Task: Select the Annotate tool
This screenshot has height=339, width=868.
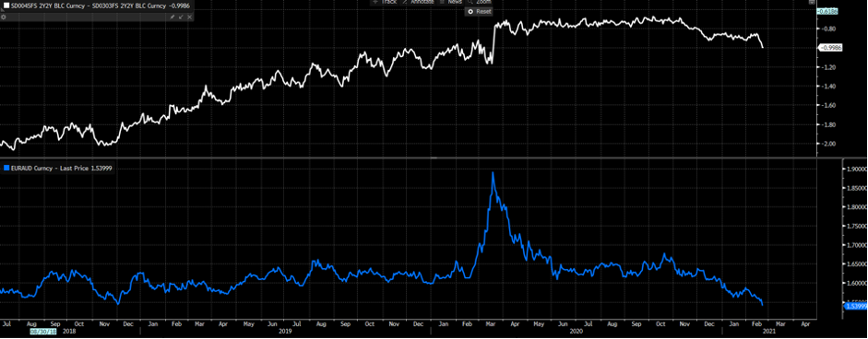Action: coord(418,2)
